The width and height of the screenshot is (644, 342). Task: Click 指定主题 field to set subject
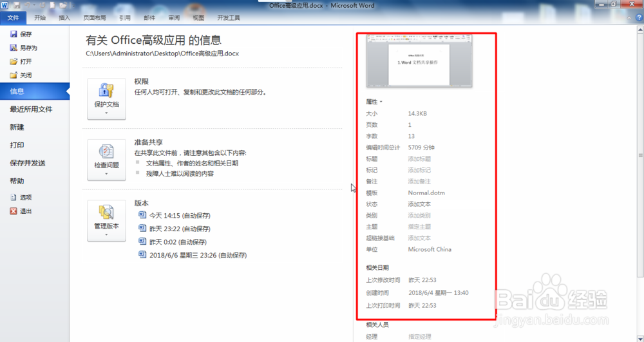[x=419, y=227]
